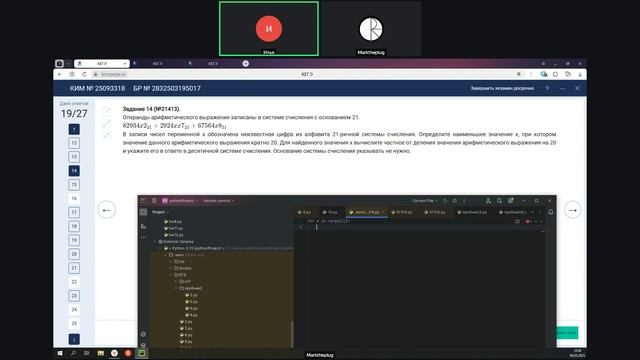
Task: Open the PyCharm notifications bell icon
Action: pyautogui.click(x=551, y=212)
